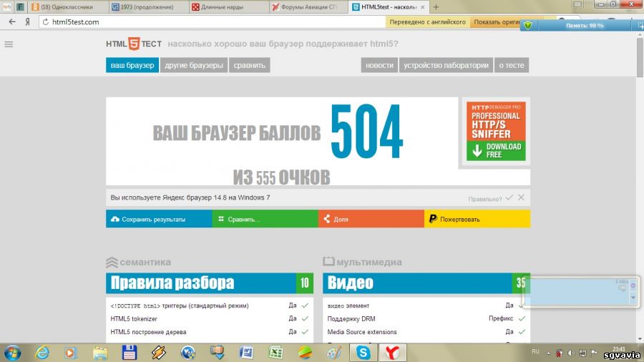Click the 'видео элемент' row
Image resolution: width=644 pixels, height=362 pixels.
tap(426, 305)
